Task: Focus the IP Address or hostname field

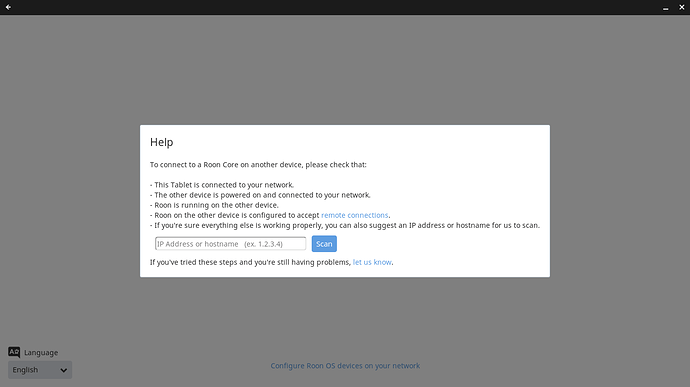Action: [230, 243]
